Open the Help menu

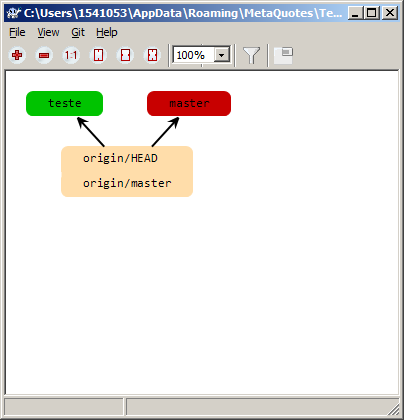[x=107, y=32]
